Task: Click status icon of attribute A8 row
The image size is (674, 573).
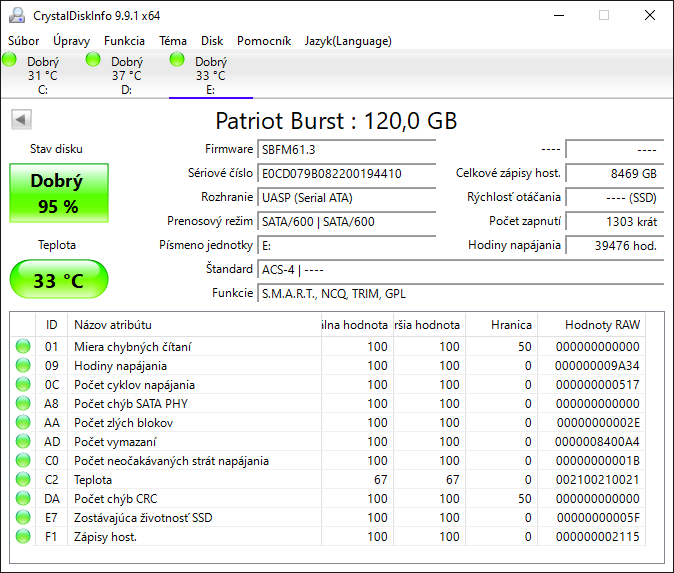Action: [x=23, y=404]
